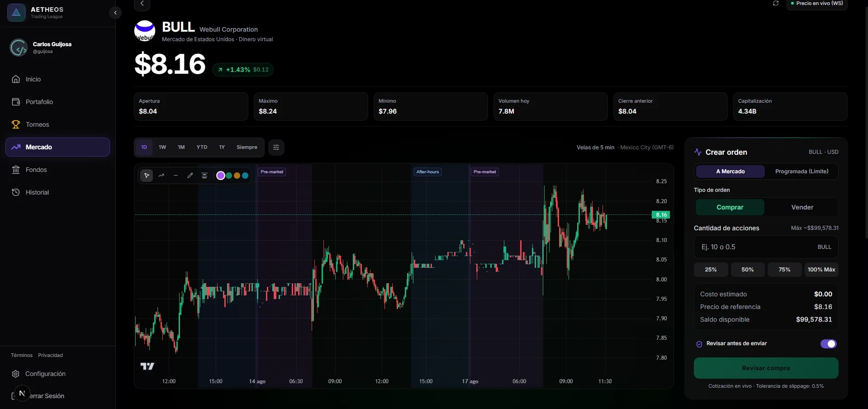Open the Términos link

[x=22, y=355]
